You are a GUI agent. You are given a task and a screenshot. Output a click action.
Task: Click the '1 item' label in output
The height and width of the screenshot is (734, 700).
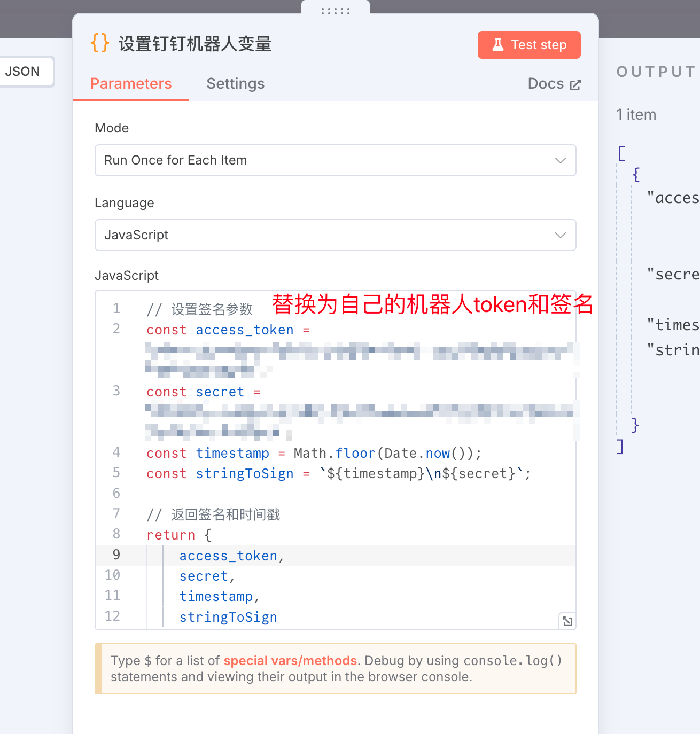636,115
